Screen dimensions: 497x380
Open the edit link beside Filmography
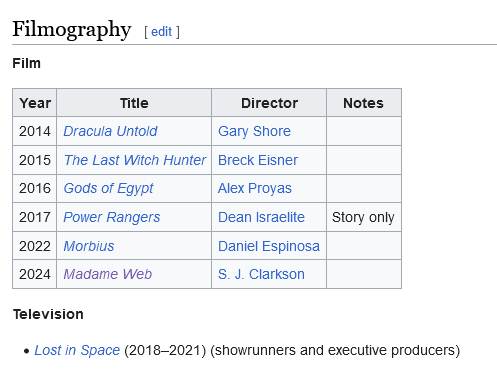pyautogui.click(x=161, y=32)
